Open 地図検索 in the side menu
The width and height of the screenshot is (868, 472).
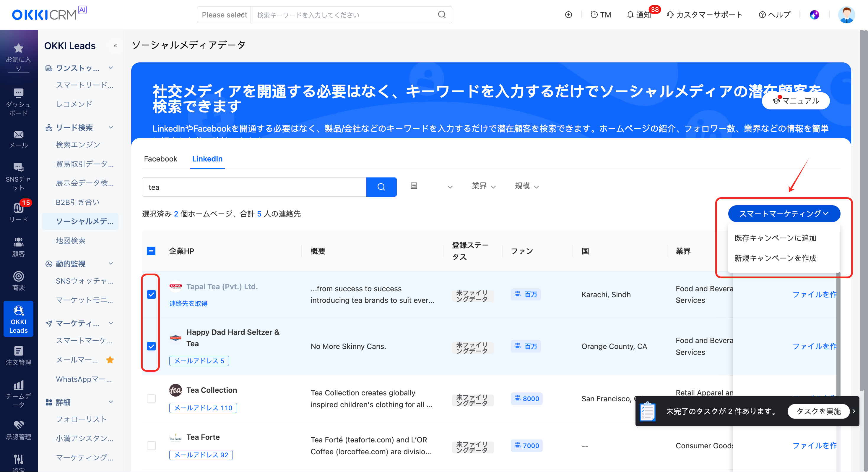(70, 240)
